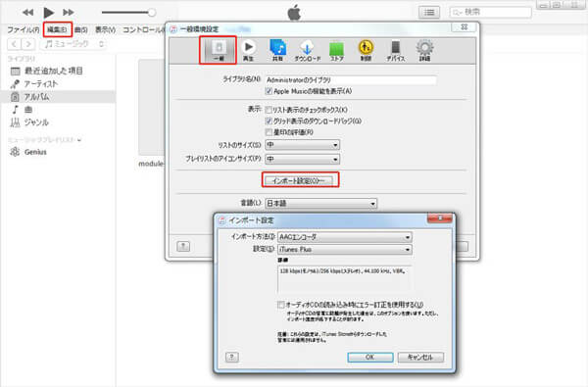This screenshot has height=387, width=588.
Task: Switch to the 一般 preferences tab
Action: (218, 50)
